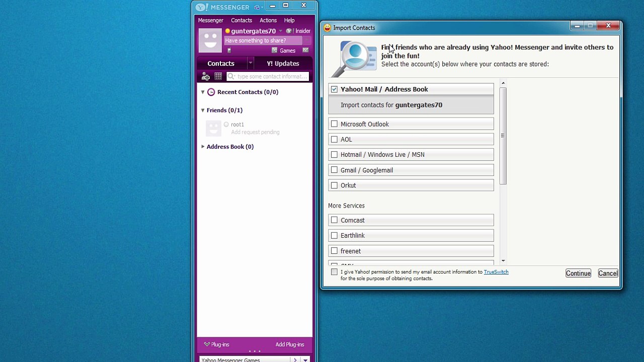Click the search magnifier icon in contact search

point(231,76)
